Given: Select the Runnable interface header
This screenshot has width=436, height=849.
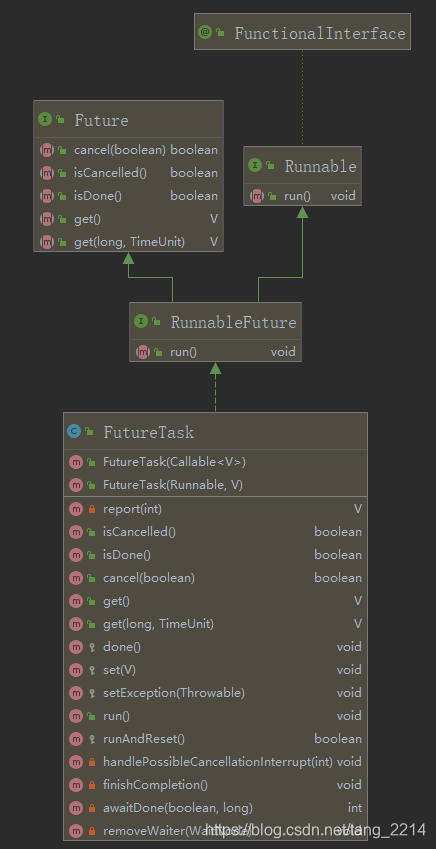Looking at the screenshot, I should 302,165.
